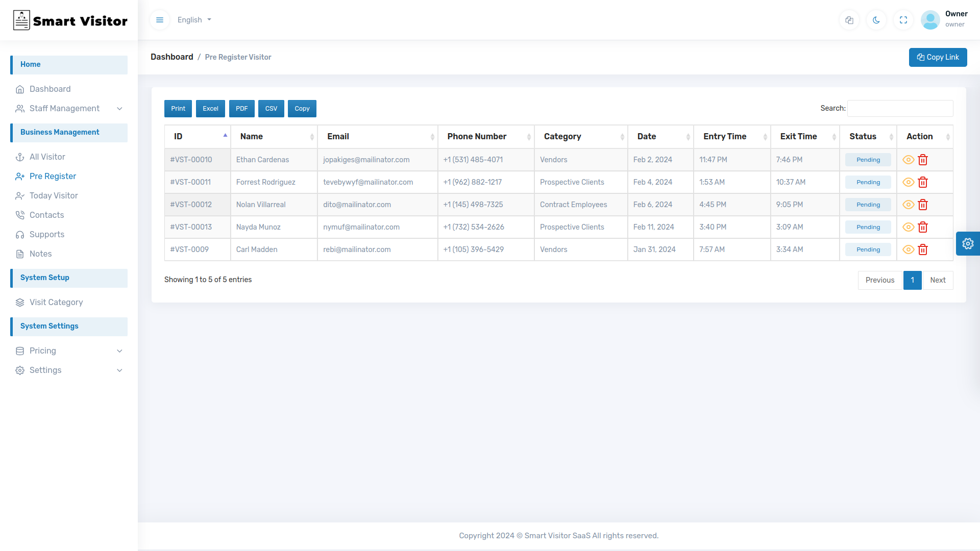
Task: Delete Carl Madden row using trash icon
Action: 923,249
